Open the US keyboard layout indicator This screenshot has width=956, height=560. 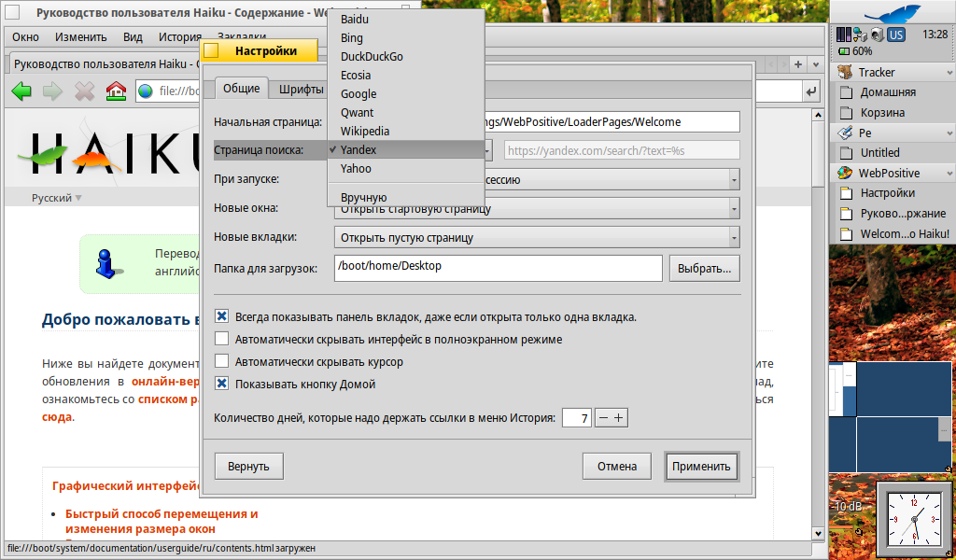pyautogui.click(x=895, y=35)
